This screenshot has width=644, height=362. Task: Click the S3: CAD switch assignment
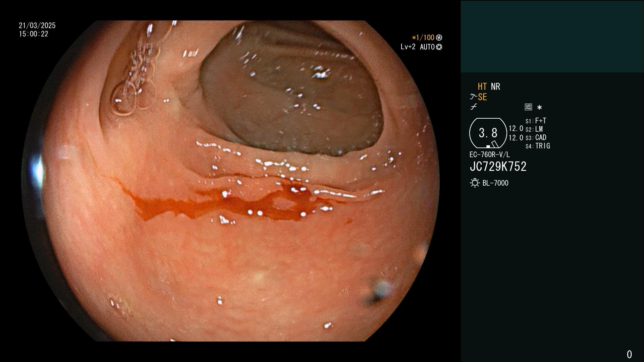click(536, 137)
